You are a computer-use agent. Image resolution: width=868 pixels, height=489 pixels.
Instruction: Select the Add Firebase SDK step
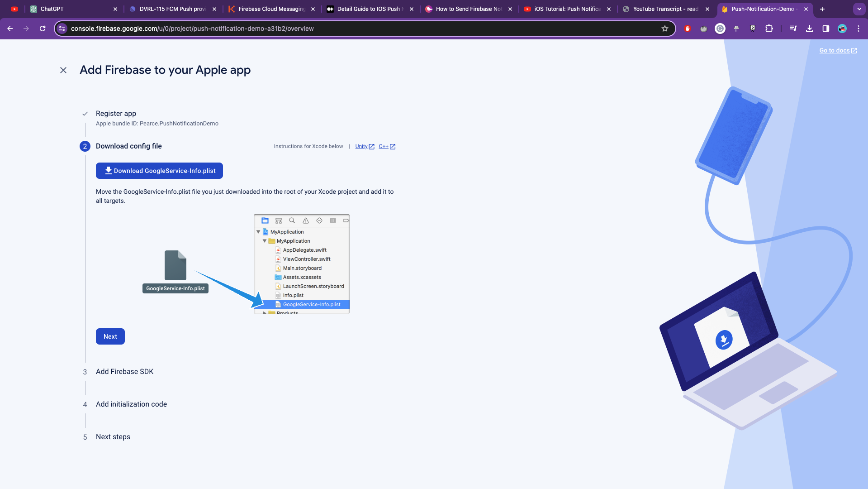point(124,372)
